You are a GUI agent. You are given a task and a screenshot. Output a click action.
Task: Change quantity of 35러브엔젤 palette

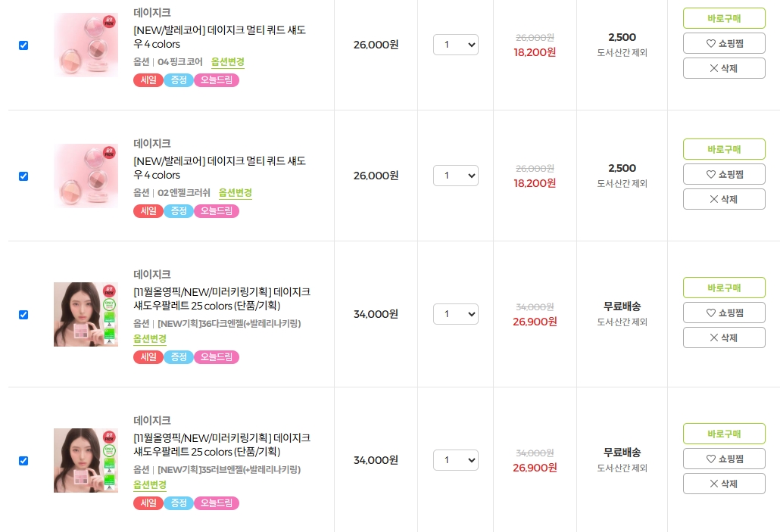(456, 460)
